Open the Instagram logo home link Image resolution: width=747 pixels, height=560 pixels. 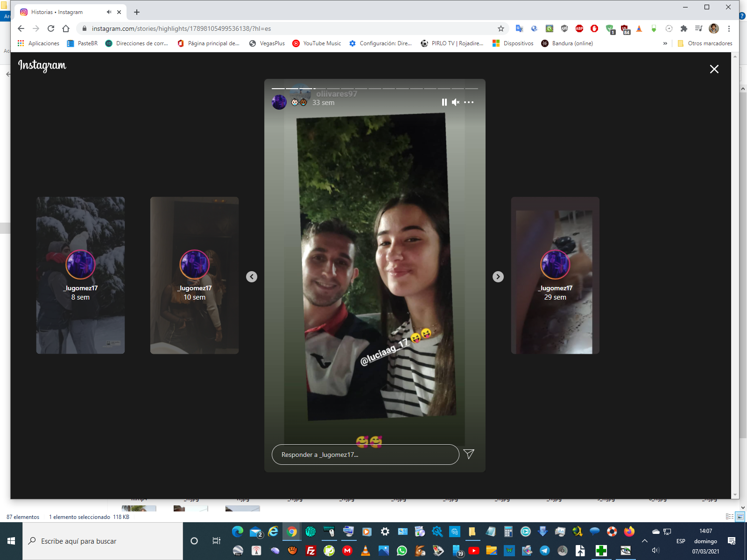(x=42, y=65)
